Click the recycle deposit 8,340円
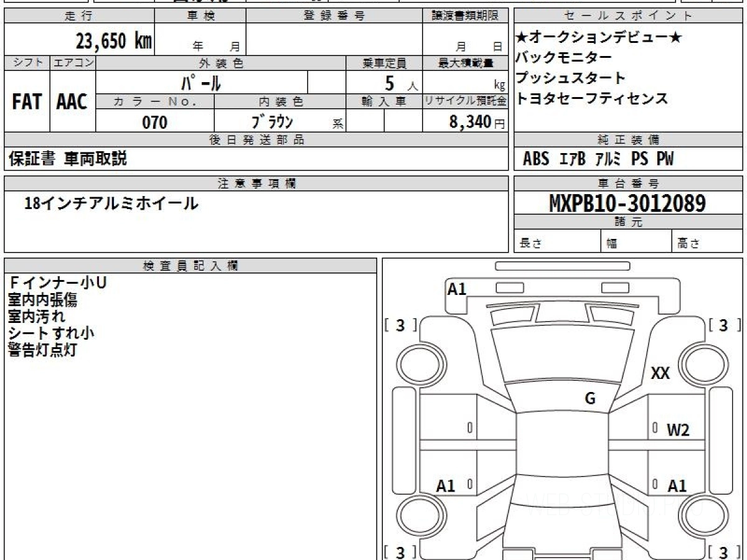The height and width of the screenshot is (560, 747). point(477,122)
